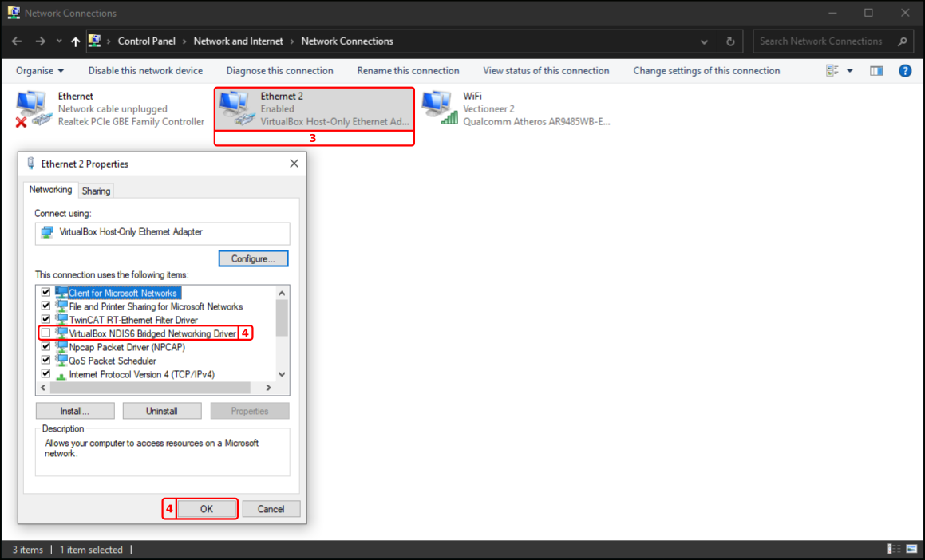925x560 pixels.
Task: Click Diagnose this connection
Action: tap(279, 71)
